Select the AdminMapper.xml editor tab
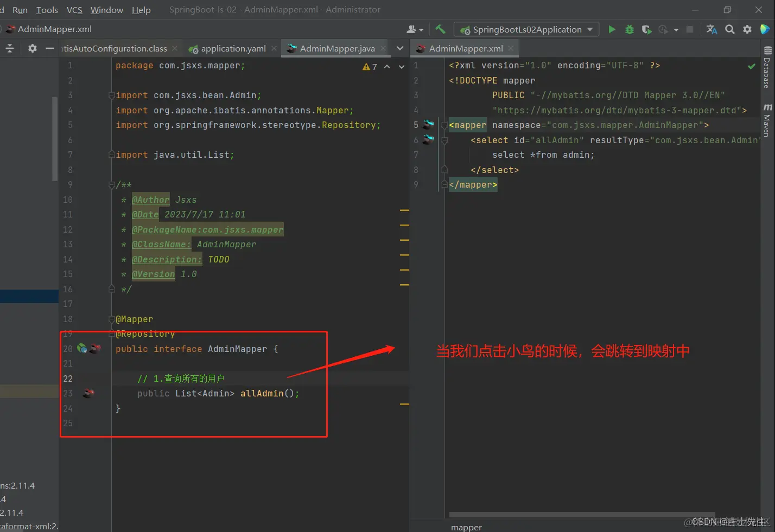 click(466, 48)
